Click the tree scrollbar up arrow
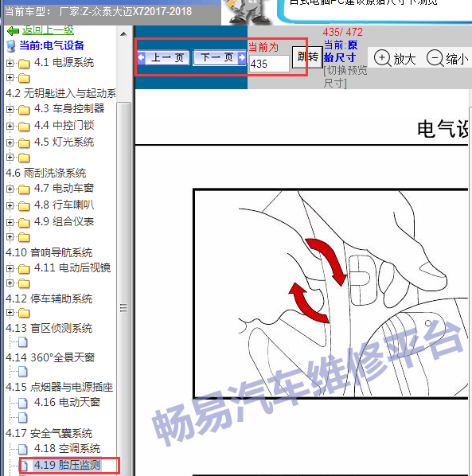The width and height of the screenshot is (472, 476). [x=123, y=33]
